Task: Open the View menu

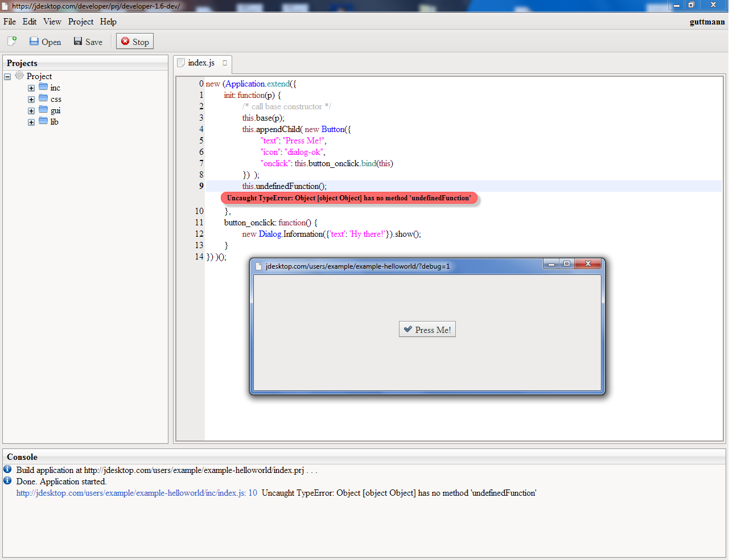Action: [52, 22]
